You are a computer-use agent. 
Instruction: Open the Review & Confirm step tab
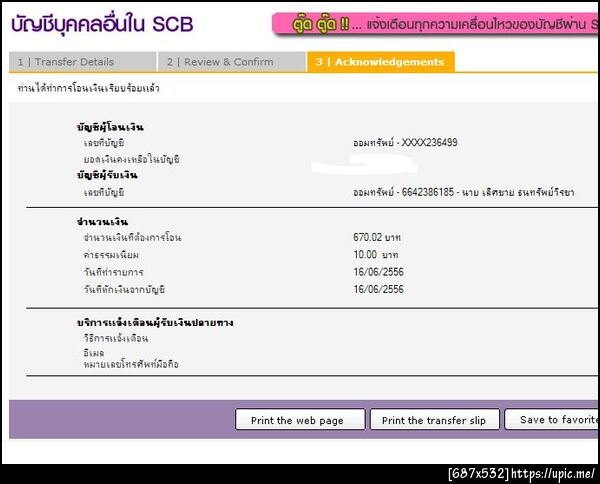tap(232, 62)
